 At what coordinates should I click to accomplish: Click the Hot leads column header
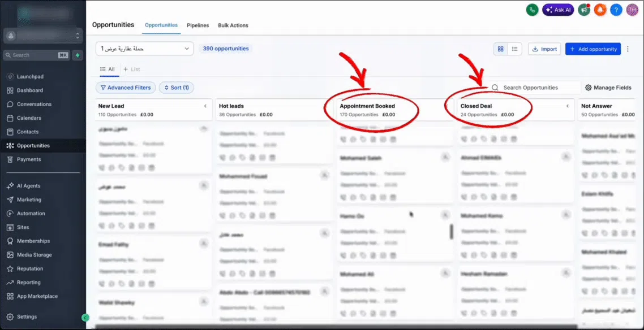pos(273,110)
